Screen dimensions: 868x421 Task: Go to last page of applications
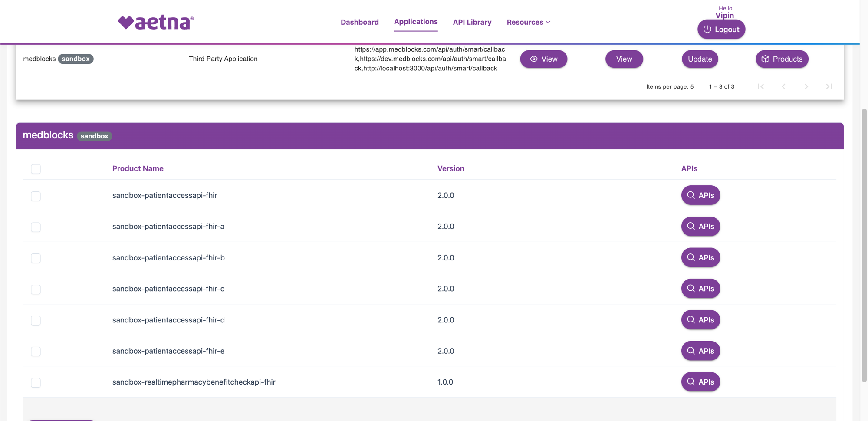829,86
